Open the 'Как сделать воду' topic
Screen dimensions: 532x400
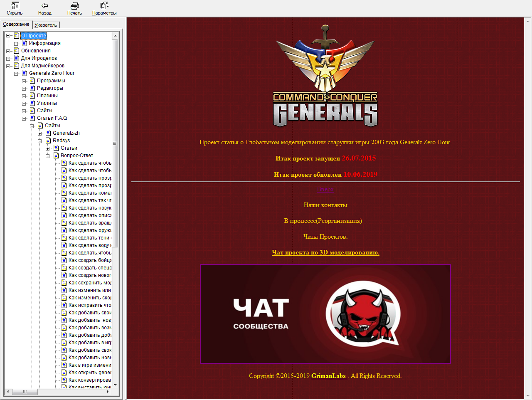pyautogui.click(x=90, y=245)
